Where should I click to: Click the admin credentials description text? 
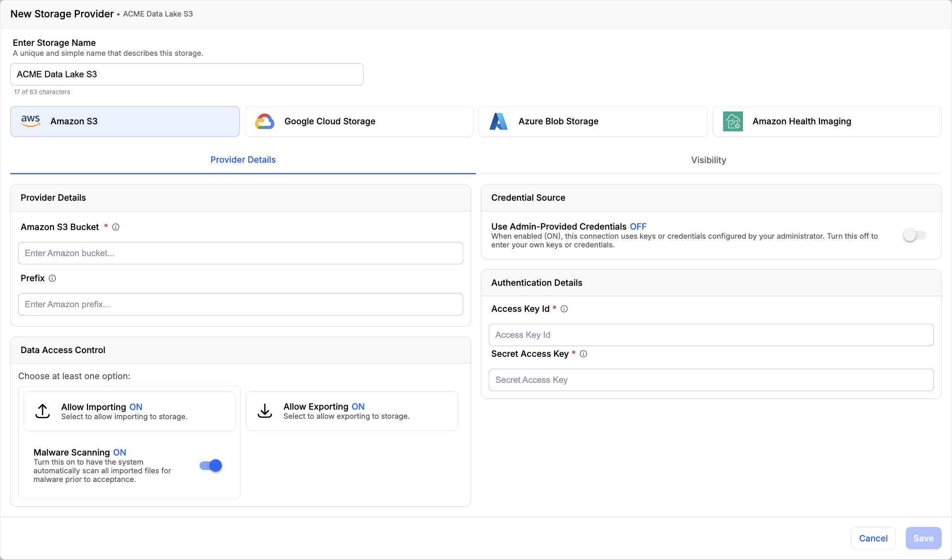tap(685, 240)
